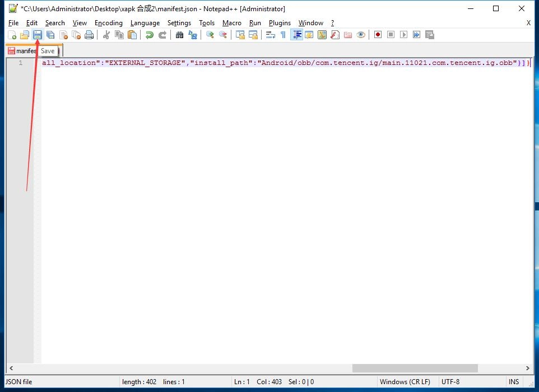Click the horizontal scrollbar thumb
The height and width of the screenshot is (392, 539).
415,368
